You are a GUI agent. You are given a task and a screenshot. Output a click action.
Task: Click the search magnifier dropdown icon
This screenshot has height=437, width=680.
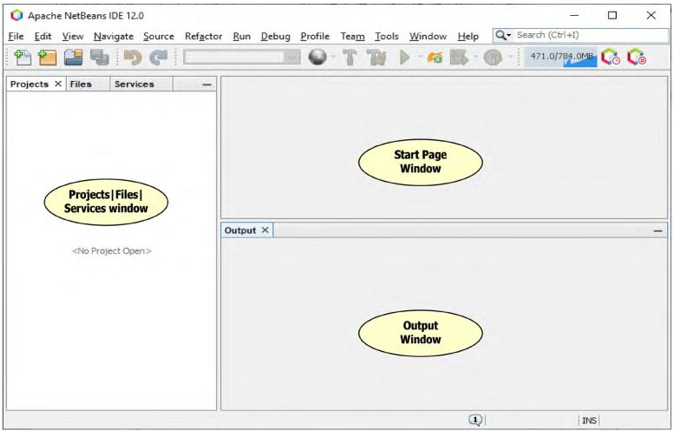(503, 35)
